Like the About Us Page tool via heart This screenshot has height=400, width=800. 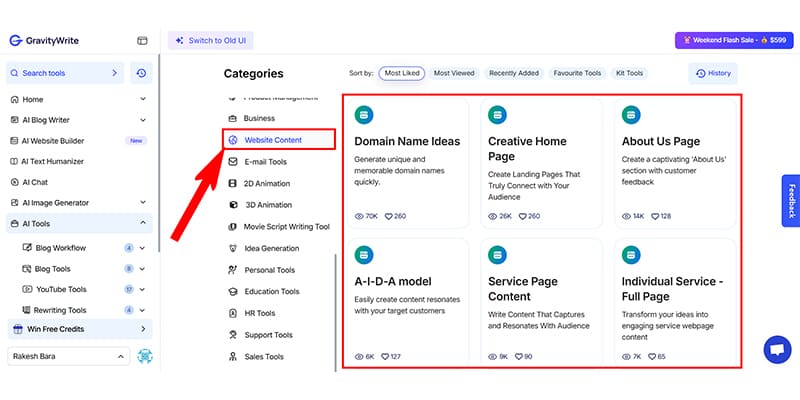point(656,216)
